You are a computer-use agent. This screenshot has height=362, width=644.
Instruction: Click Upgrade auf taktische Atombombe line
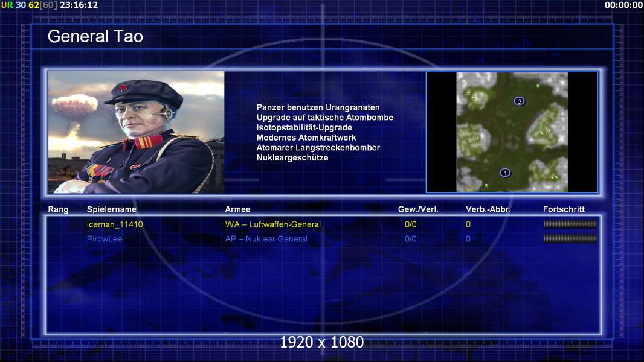click(x=325, y=117)
